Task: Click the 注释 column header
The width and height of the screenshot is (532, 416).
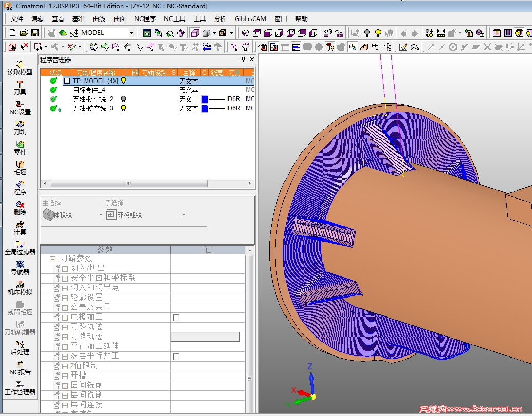Action: click(188, 72)
